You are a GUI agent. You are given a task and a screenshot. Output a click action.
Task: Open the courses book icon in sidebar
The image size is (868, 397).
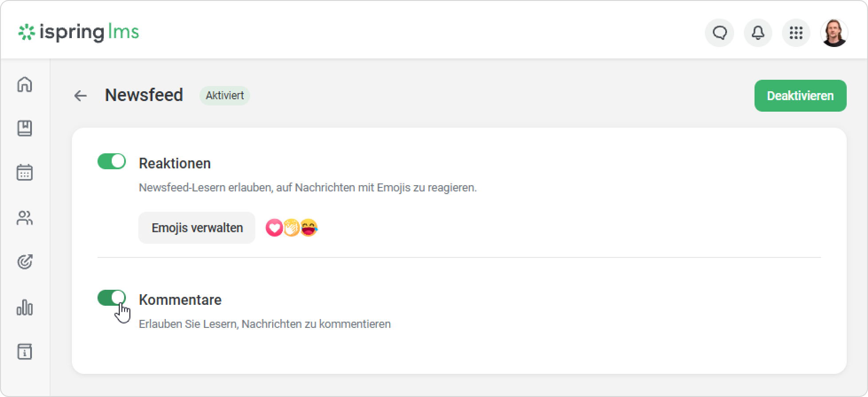tap(25, 128)
